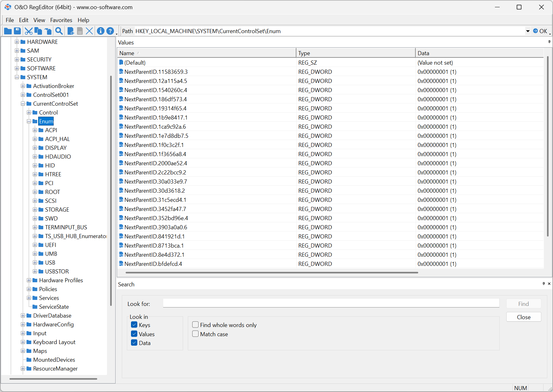Collapse the CurrentControlSet tree node

pos(23,104)
